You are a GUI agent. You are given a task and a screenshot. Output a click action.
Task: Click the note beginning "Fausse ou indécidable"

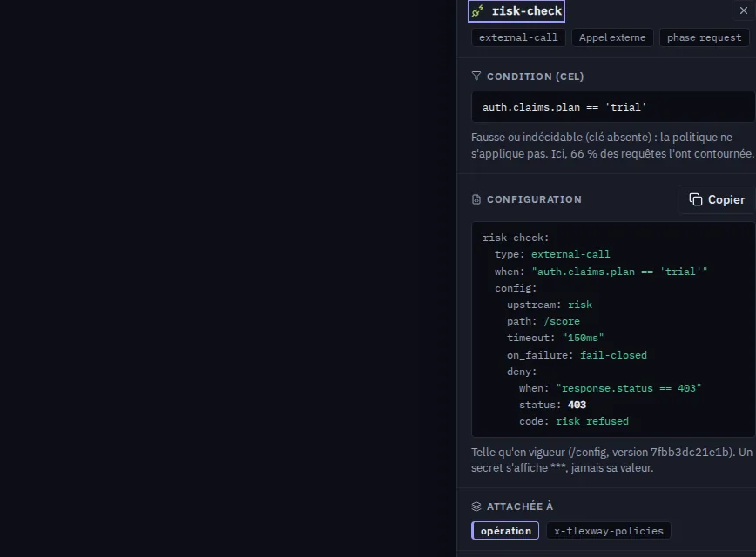(x=613, y=145)
